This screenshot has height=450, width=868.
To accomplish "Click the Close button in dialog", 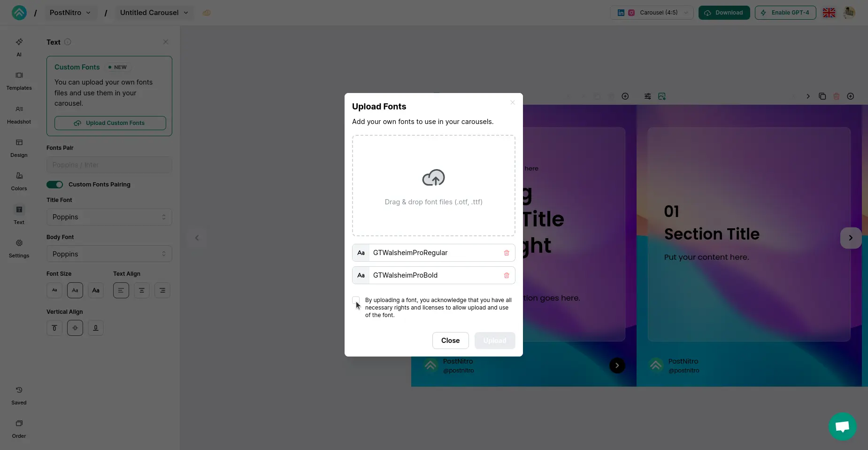I will point(450,341).
